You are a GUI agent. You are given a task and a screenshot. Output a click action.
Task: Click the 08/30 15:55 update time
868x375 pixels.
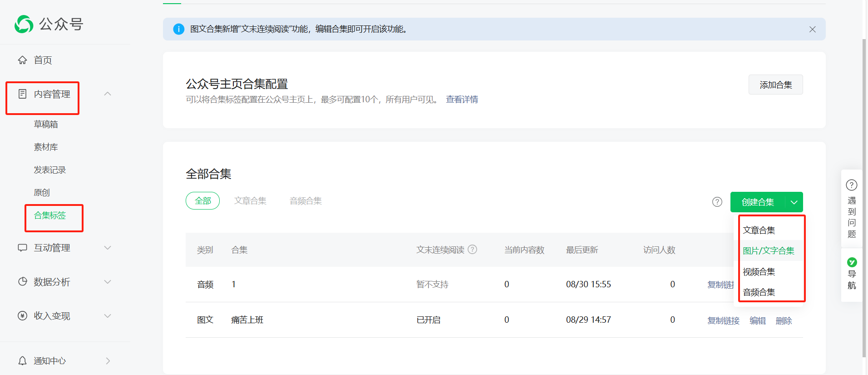(x=588, y=284)
